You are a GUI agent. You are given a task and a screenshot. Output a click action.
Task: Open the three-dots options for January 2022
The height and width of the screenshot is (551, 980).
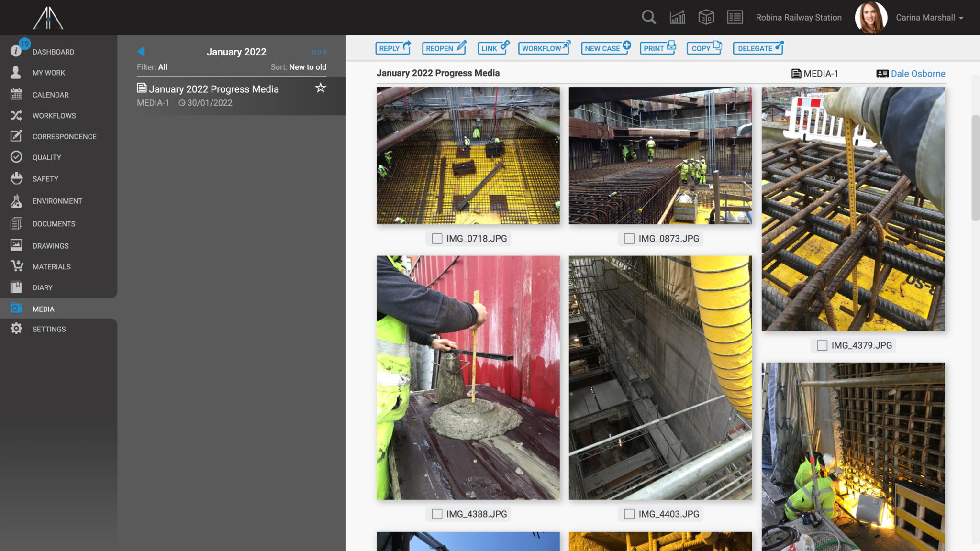pos(319,52)
